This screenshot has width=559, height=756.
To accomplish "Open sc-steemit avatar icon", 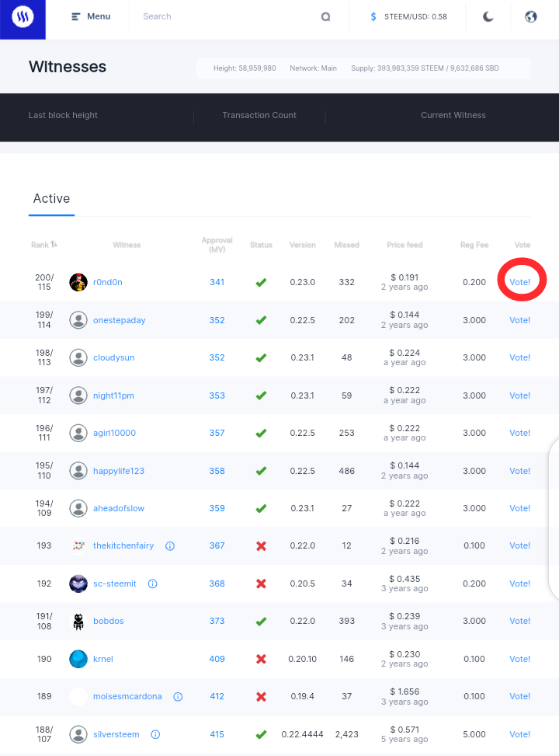I will pos(78,584).
